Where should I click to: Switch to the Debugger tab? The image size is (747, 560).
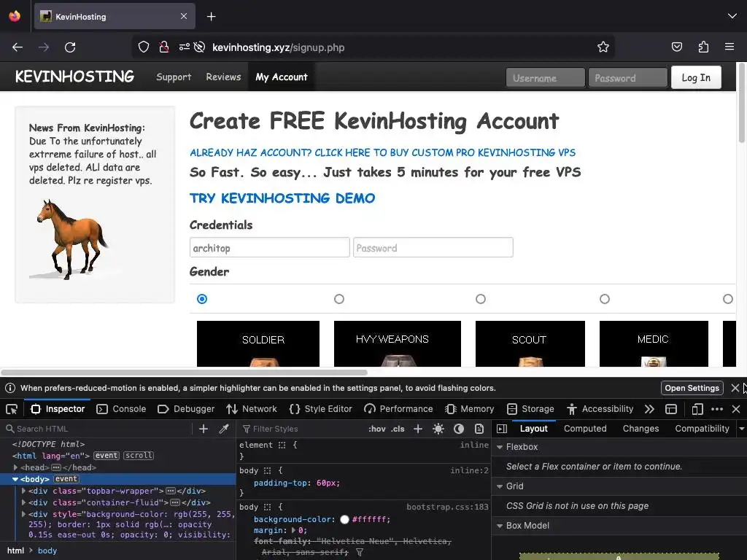[186, 409]
